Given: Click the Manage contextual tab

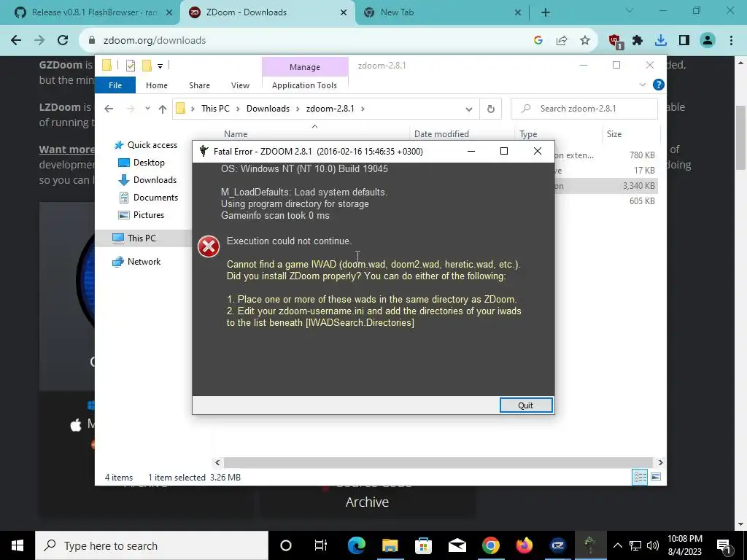Looking at the screenshot, I should click(305, 67).
